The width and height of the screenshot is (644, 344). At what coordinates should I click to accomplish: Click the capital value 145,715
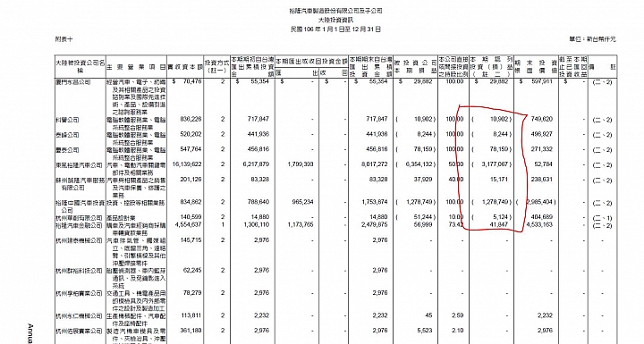coord(191,239)
